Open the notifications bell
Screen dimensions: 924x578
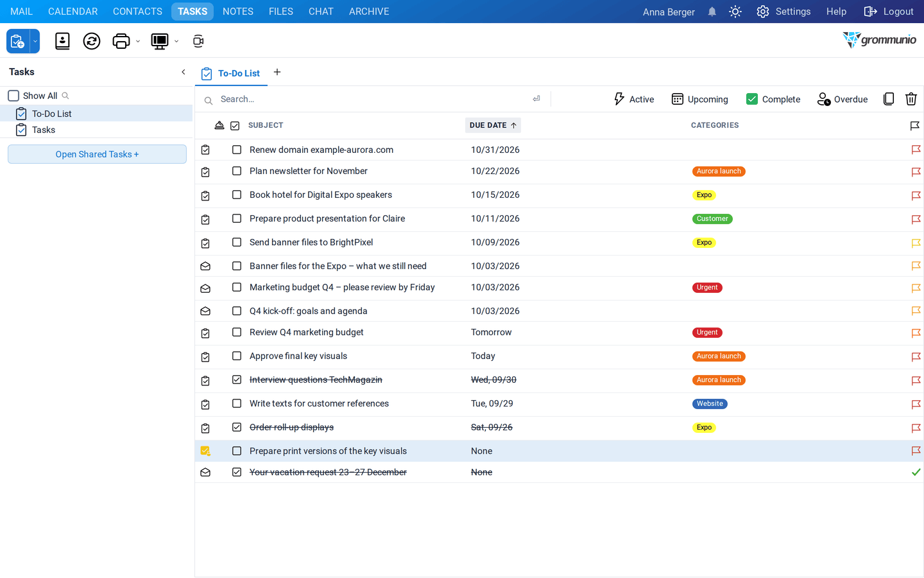pyautogui.click(x=712, y=12)
